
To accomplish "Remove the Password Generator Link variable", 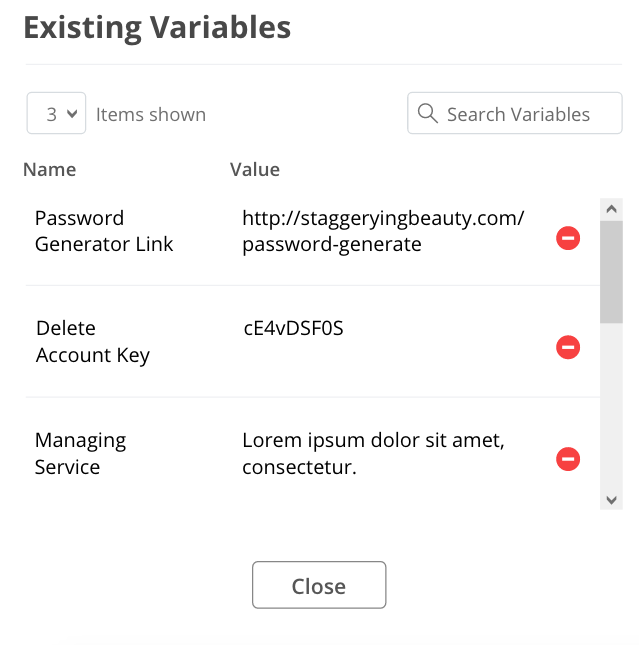I will coord(568,238).
